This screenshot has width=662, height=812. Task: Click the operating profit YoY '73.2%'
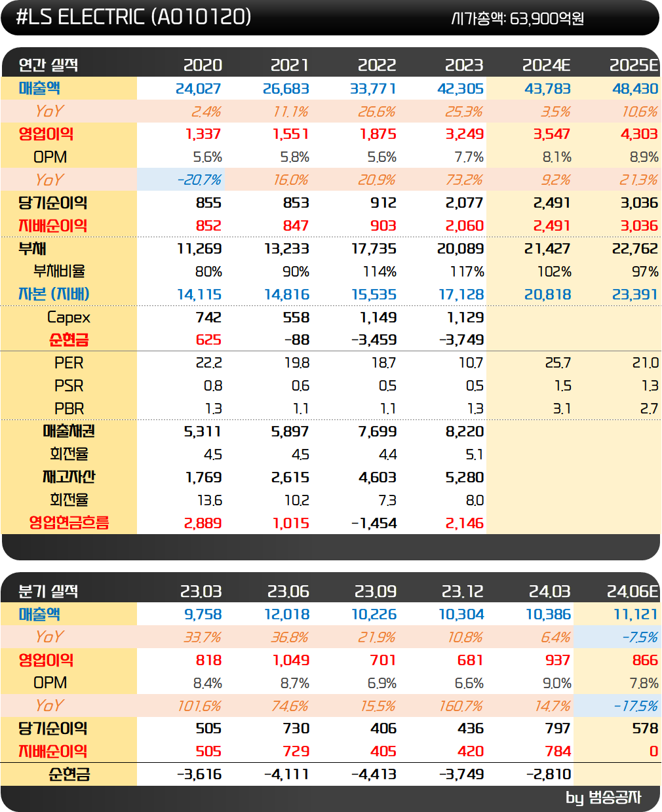(464, 180)
